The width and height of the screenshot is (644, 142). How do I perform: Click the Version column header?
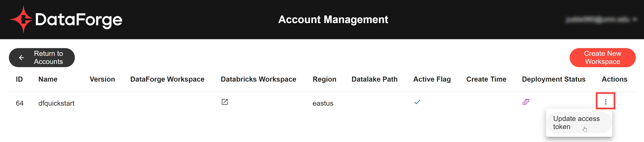coord(102,79)
